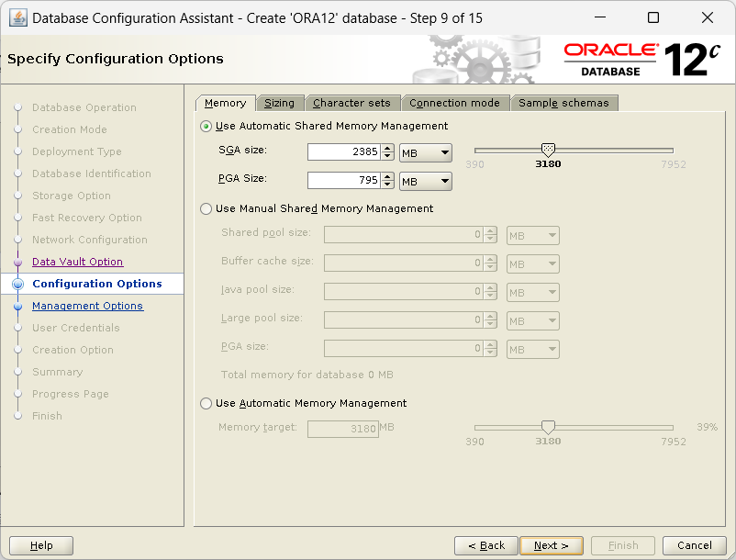Click the Java pool size field

pos(403,292)
